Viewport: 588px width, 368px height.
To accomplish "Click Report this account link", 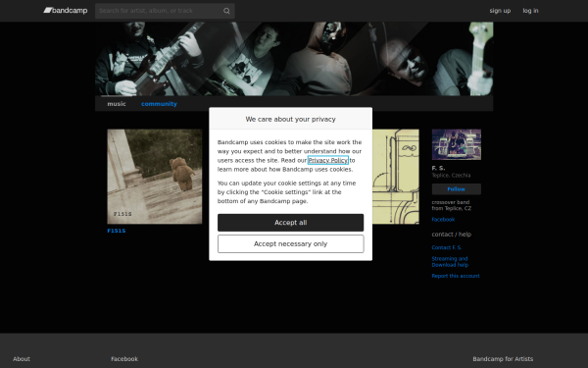I will [x=456, y=276].
